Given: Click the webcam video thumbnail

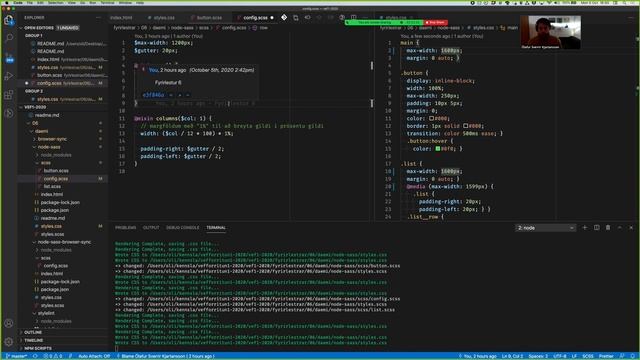Looking at the screenshot, I should (x=550, y=32).
